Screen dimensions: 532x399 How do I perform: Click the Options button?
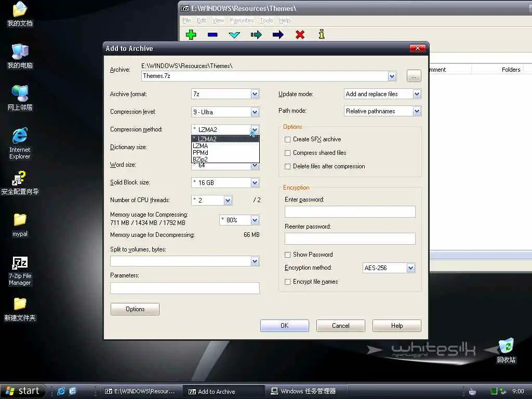135,309
